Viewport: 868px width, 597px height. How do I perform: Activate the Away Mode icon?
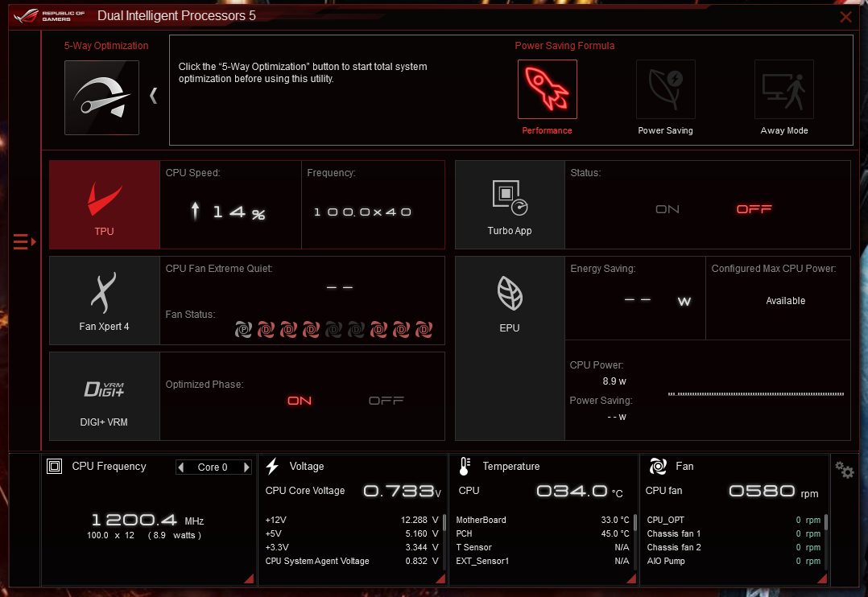pyautogui.click(x=784, y=89)
